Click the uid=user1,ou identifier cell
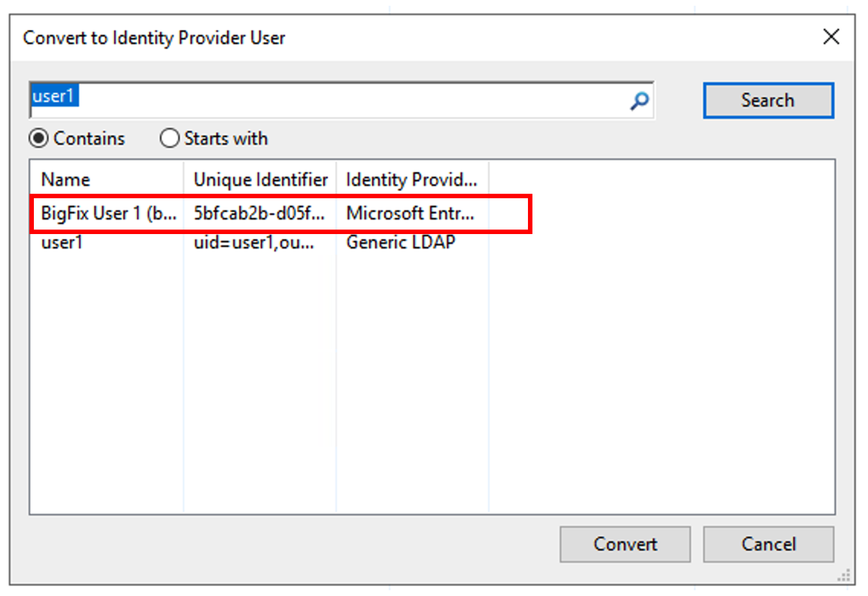The image size is (868, 596). coord(254,243)
